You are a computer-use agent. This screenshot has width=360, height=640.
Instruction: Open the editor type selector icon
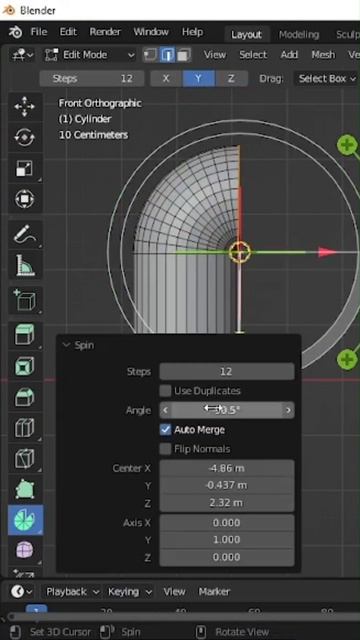pyautogui.click(x=21, y=55)
